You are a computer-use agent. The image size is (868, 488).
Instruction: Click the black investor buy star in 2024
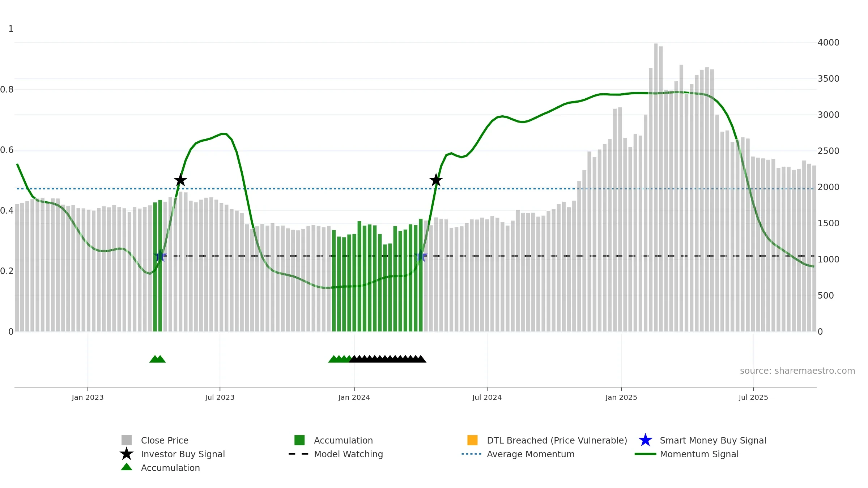point(436,180)
